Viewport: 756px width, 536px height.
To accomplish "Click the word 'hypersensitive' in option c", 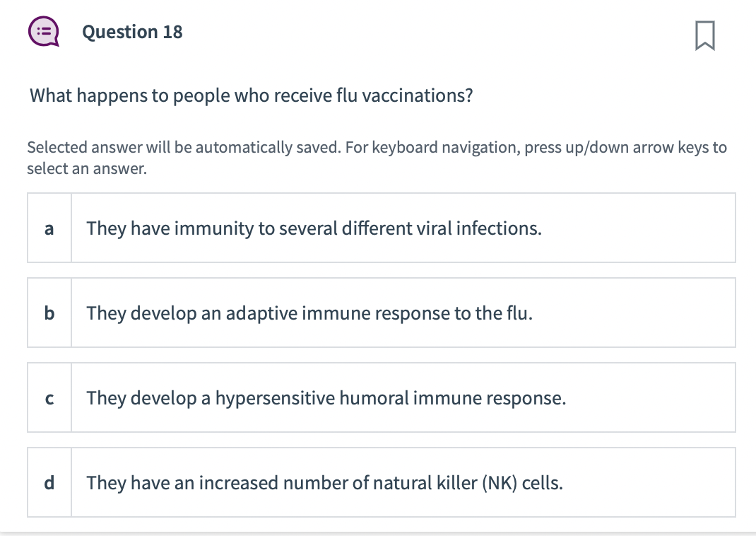I will pyautogui.click(x=275, y=398).
